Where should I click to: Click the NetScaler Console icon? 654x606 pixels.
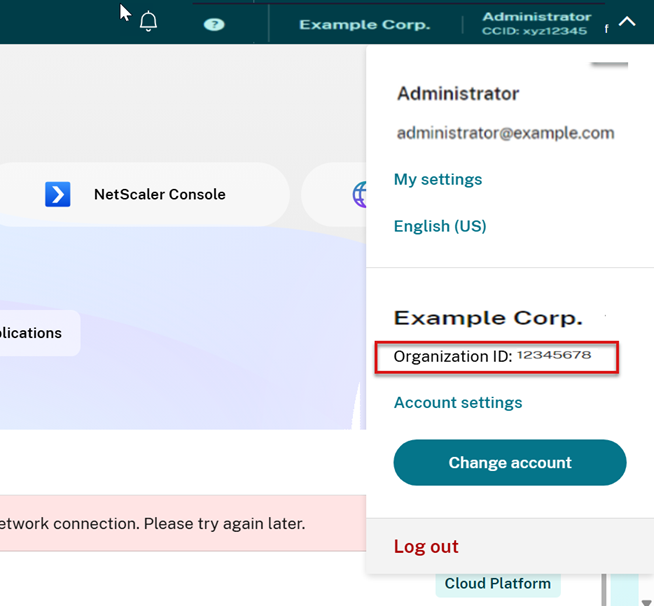point(58,194)
